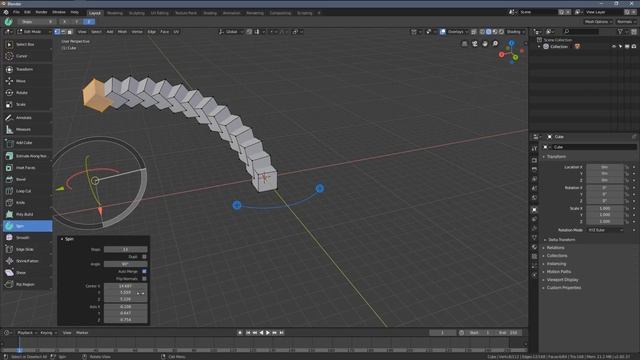The image size is (640, 360).
Task: Choose the Annotate tool
Action: coord(27,118)
